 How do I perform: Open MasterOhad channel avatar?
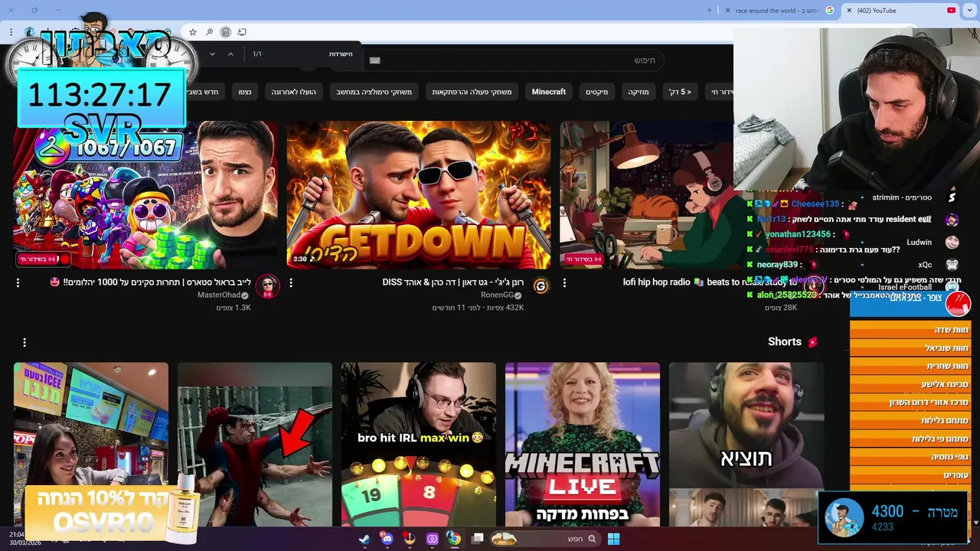[x=267, y=286]
